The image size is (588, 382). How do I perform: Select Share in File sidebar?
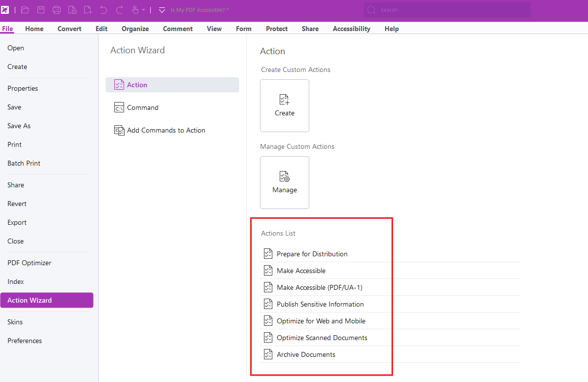tap(16, 185)
